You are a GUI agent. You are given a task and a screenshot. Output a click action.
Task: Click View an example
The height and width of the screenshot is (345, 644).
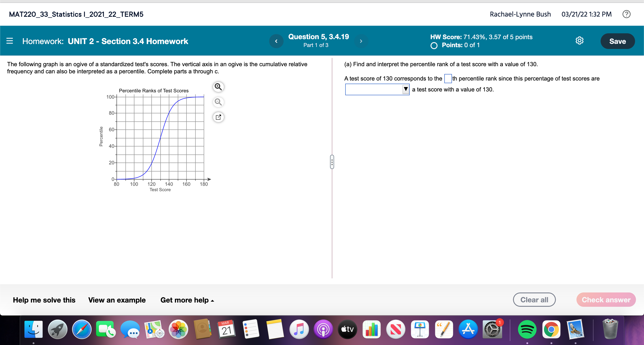(x=117, y=300)
